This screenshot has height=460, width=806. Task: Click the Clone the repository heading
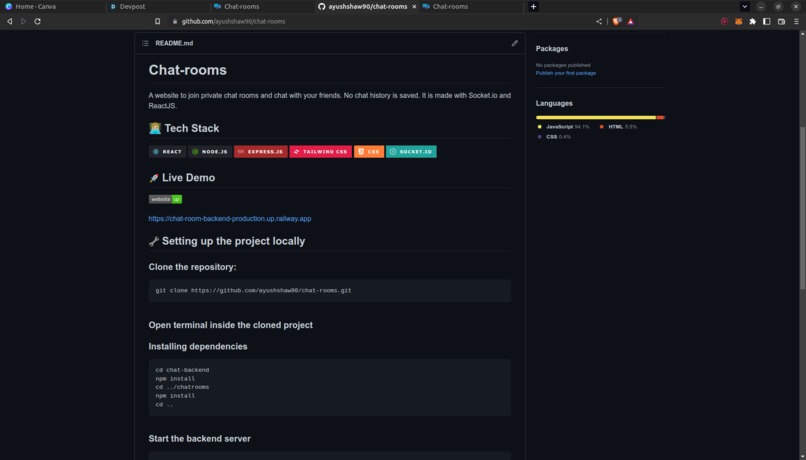[x=192, y=267]
